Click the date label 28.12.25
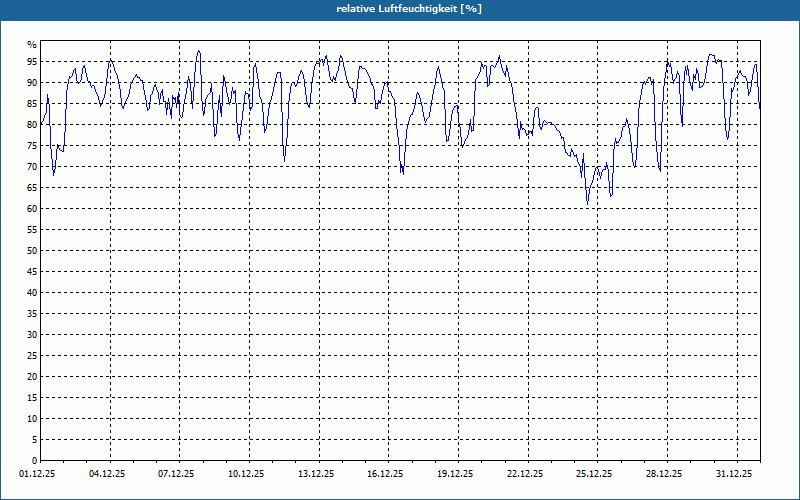800x500 pixels. (x=664, y=474)
